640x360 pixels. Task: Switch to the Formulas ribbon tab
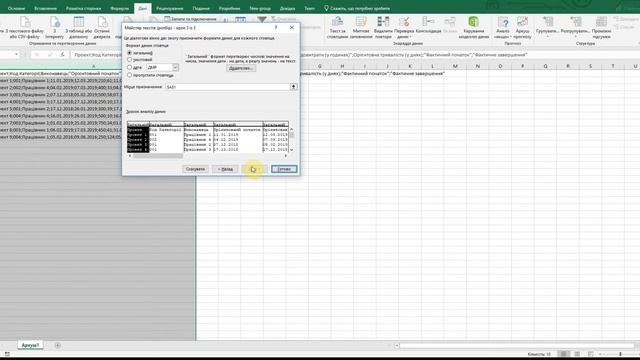pyautogui.click(x=119, y=8)
